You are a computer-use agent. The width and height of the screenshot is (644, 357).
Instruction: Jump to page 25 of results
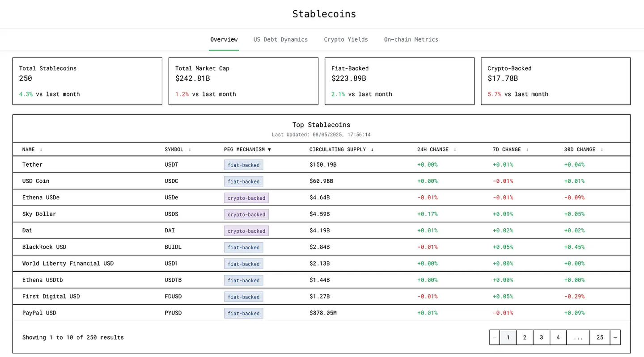600,338
